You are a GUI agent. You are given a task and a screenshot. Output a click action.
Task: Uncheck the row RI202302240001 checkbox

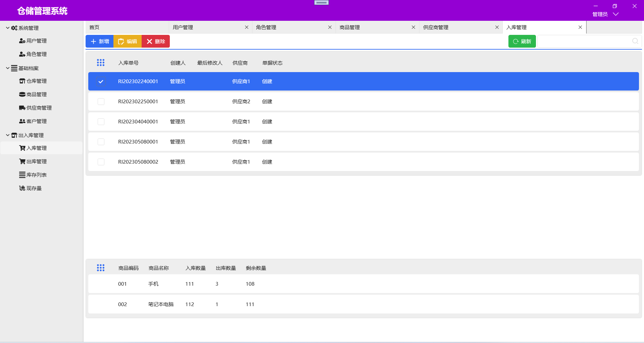[x=101, y=81]
